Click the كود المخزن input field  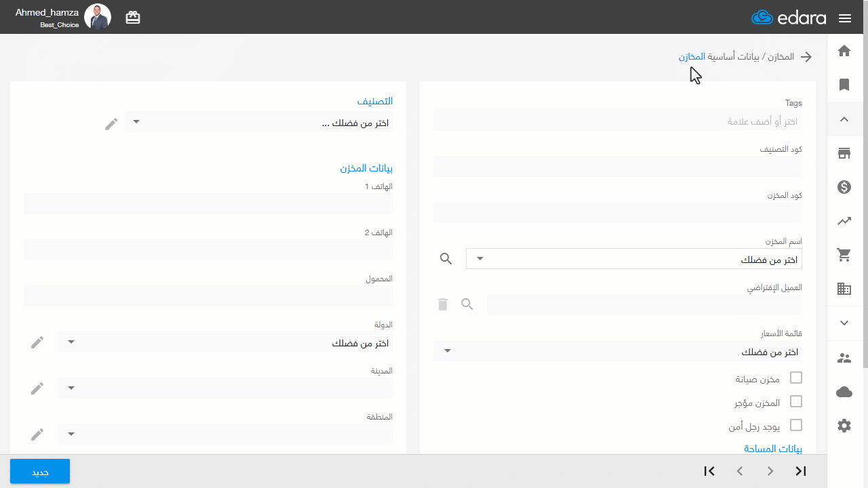tap(618, 213)
